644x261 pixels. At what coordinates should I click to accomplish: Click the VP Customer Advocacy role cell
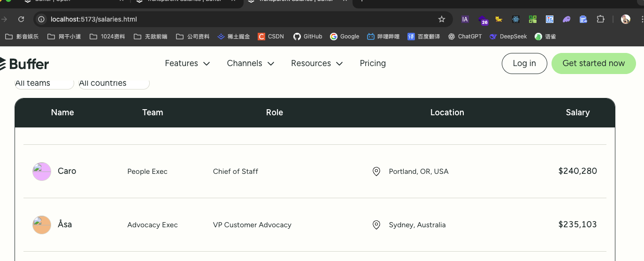pos(252,225)
